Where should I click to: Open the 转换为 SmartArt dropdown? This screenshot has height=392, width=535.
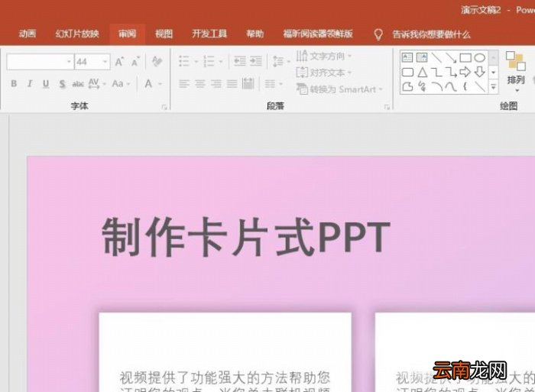pos(339,89)
